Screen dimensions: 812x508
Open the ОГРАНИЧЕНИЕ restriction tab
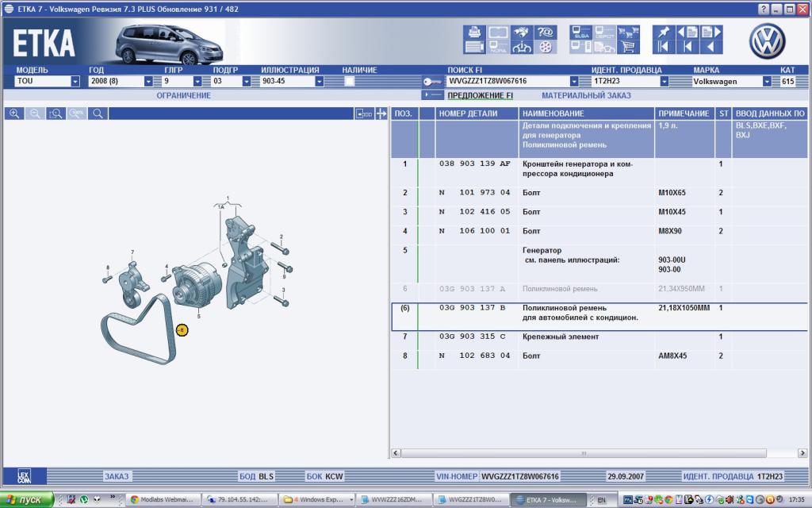coord(184,95)
